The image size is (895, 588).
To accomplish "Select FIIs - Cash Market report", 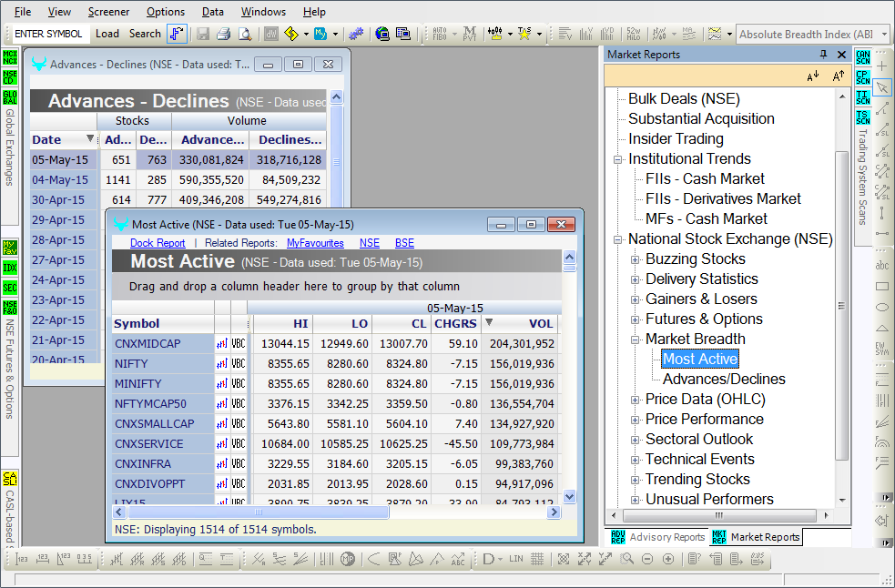I will click(x=705, y=178).
